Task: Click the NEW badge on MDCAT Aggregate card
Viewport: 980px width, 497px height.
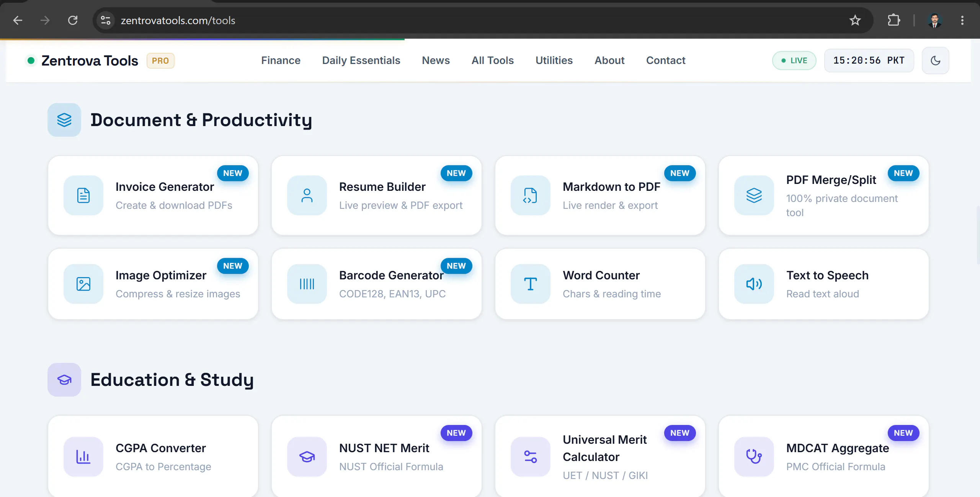Action: point(903,433)
